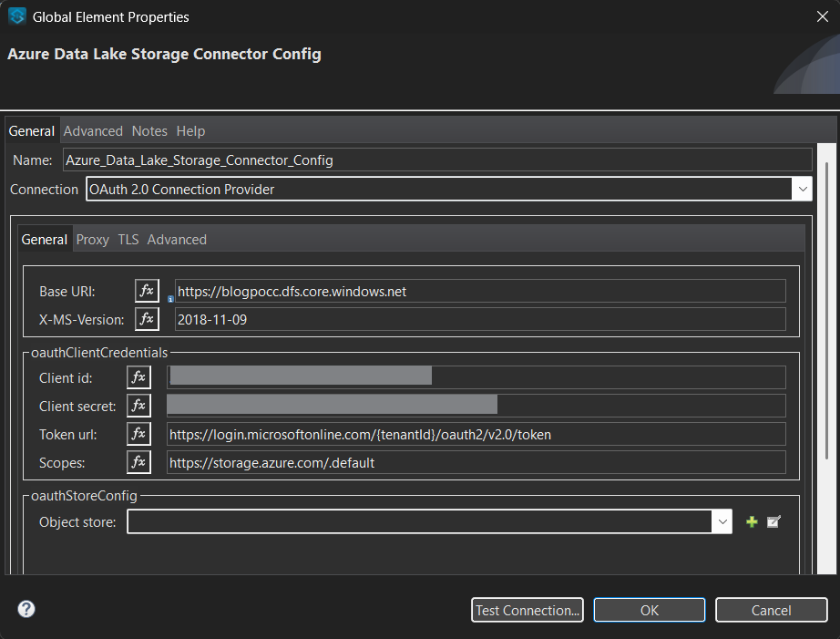Screen dimensions: 840x639
Task: Dismiss the dialog with Cancel
Action: pyautogui.click(x=771, y=610)
